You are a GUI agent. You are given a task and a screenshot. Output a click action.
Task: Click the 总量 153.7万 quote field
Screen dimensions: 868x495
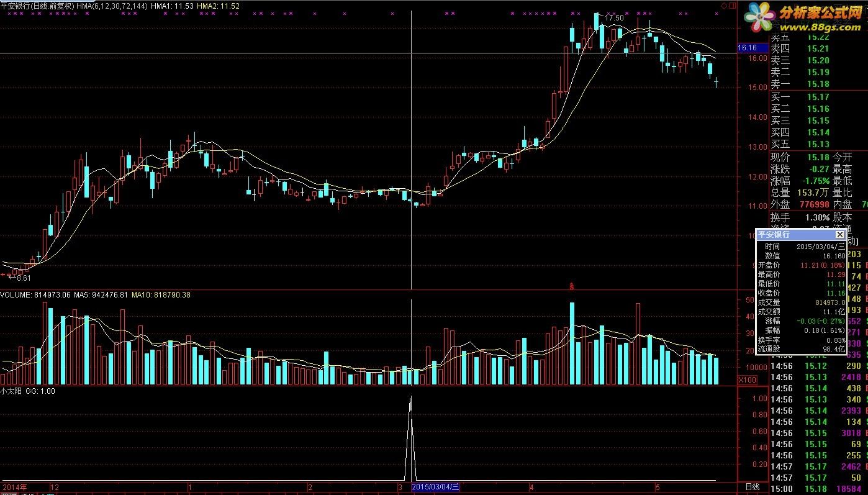[800, 193]
